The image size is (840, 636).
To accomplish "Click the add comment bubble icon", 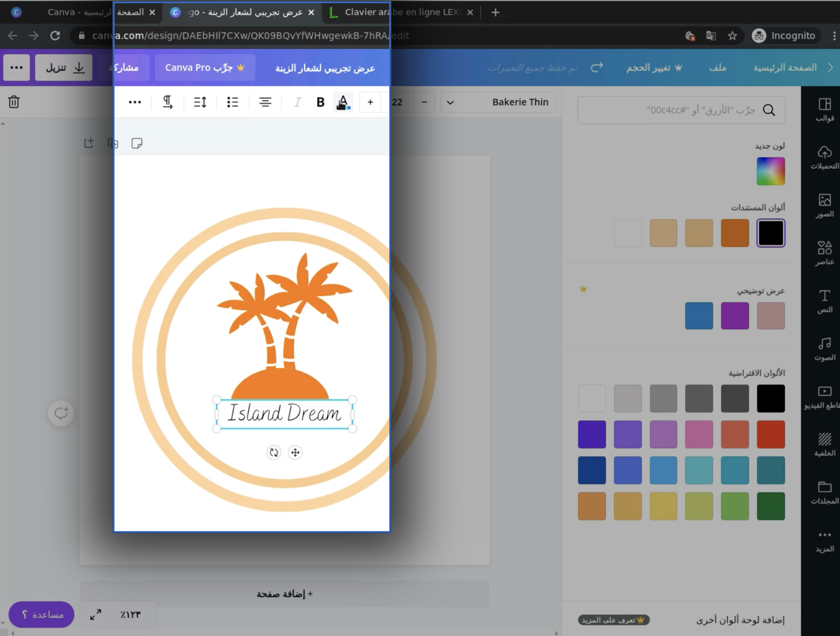I will (x=61, y=413).
